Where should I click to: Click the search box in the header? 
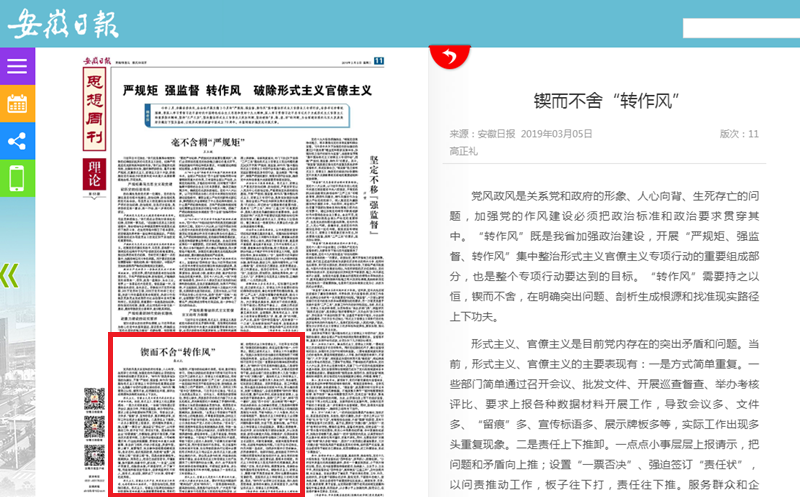click(740, 28)
